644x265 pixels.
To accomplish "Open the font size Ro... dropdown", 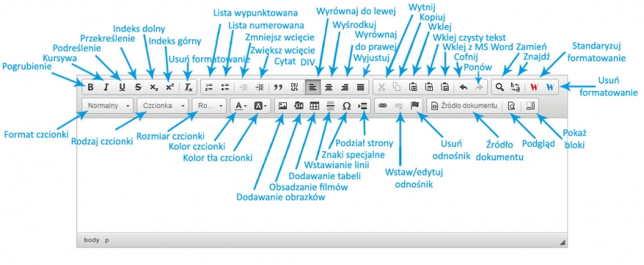I will point(210,105).
